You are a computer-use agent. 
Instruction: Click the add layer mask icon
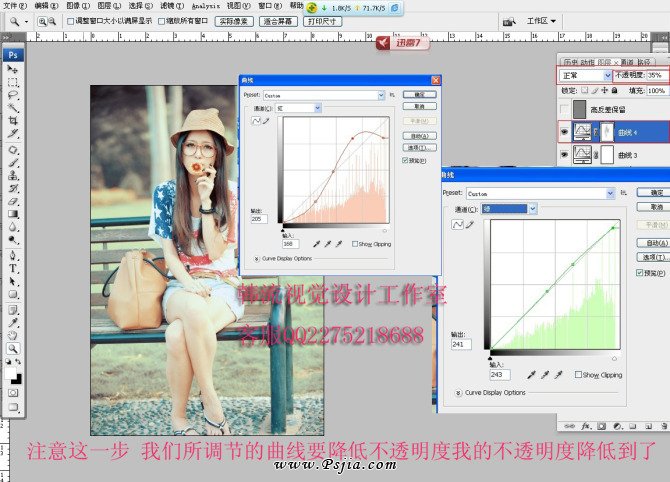[x=602, y=426]
